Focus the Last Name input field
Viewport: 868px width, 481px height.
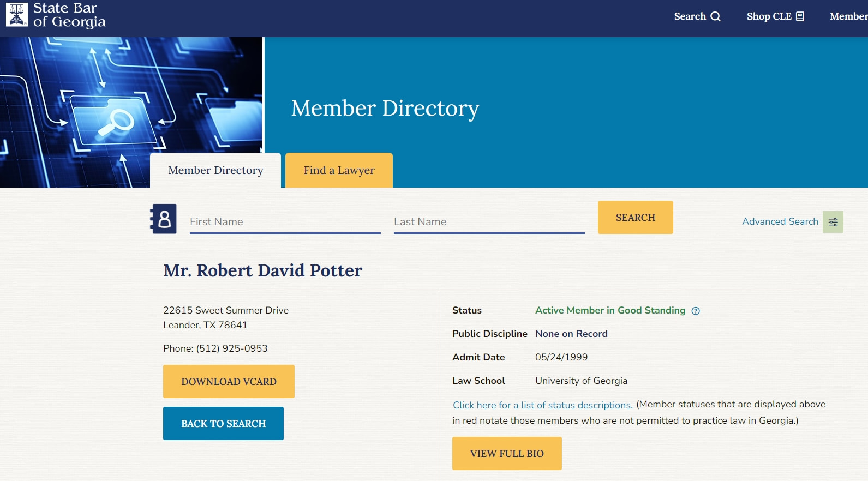click(489, 222)
